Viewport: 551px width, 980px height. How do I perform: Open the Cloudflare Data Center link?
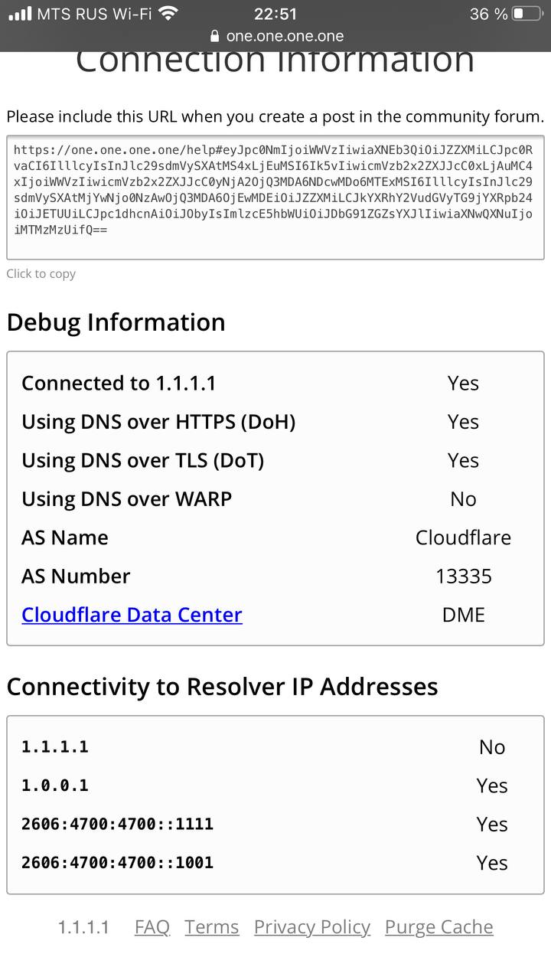click(x=132, y=615)
